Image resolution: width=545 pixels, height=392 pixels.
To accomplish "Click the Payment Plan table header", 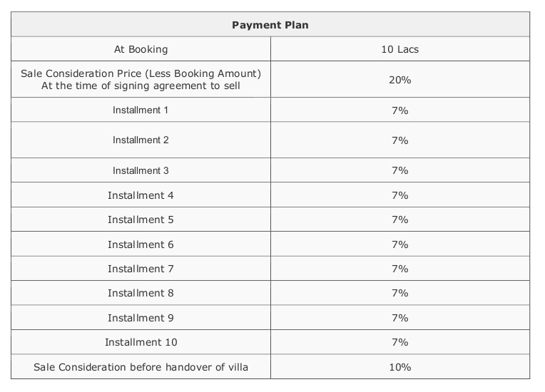I will tap(270, 25).
